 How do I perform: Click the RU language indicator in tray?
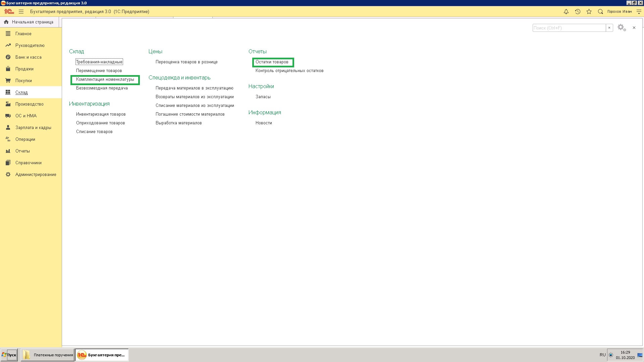[x=602, y=355]
